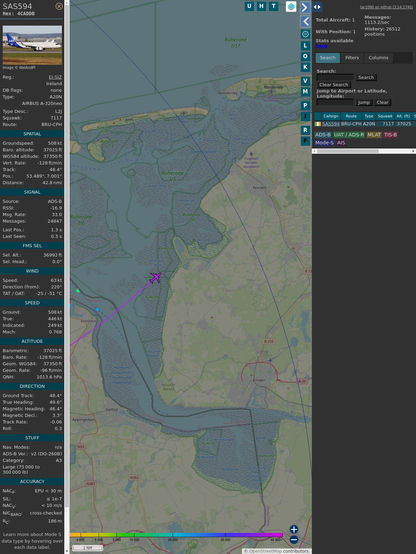Viewport: 416px width, 554px height.
Task: Click the center-on-aircraft crosshair button
Action: [305, 34]
